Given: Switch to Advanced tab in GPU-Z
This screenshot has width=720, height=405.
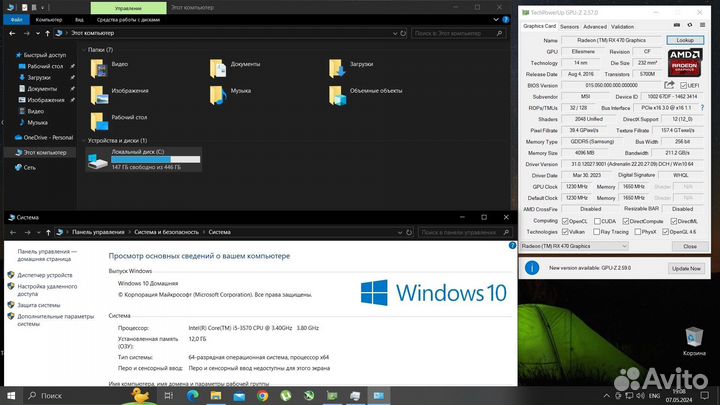Looking at the screenshot, I should coord(595,27).
